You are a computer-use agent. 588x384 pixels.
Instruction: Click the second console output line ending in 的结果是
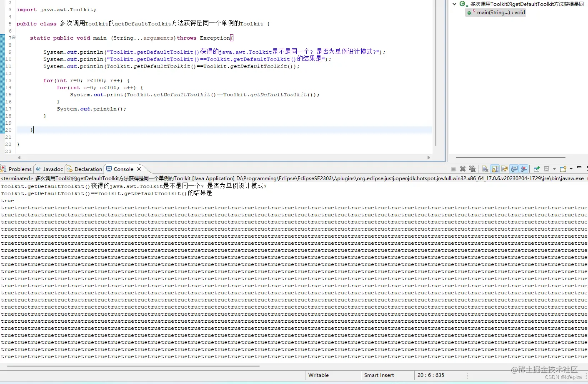pos(106,193)
